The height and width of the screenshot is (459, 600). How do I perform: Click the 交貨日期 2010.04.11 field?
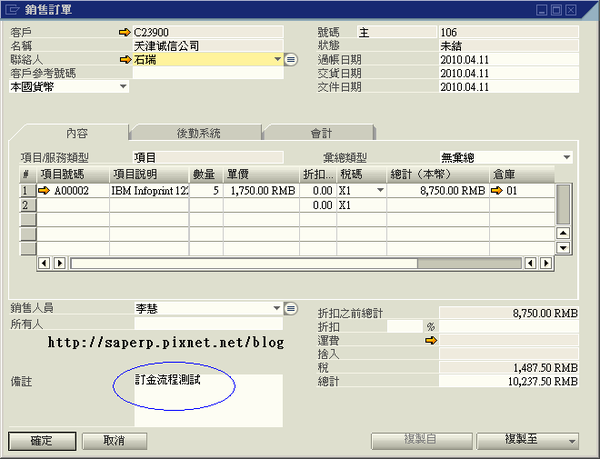tap(509, 73)
